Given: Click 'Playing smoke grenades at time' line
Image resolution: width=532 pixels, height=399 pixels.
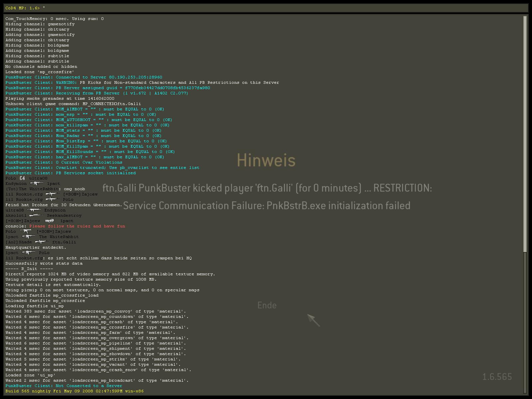Looking at the screenshot, I should point(60,98).
